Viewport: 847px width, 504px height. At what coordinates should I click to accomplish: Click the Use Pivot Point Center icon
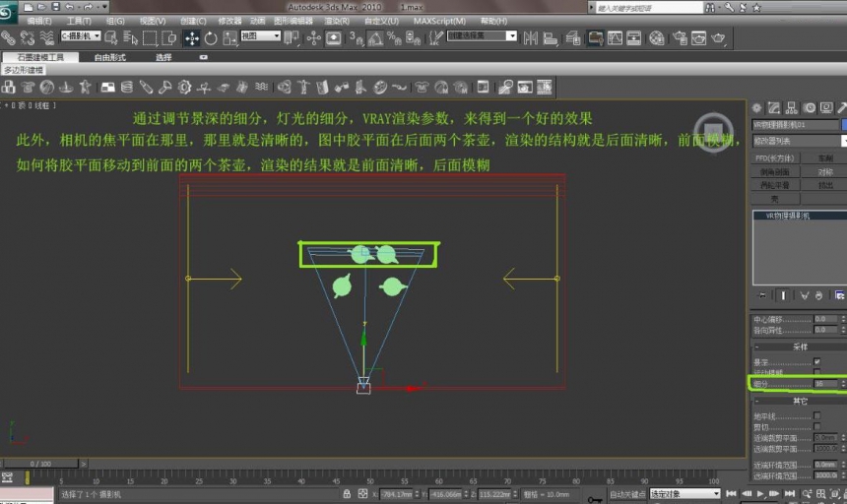pos(292,37)
